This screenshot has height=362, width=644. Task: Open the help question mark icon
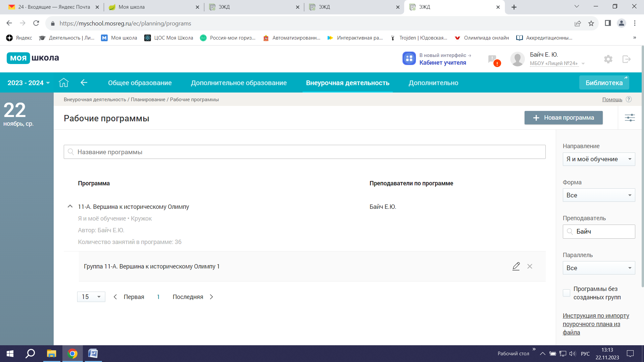[629, 99]
